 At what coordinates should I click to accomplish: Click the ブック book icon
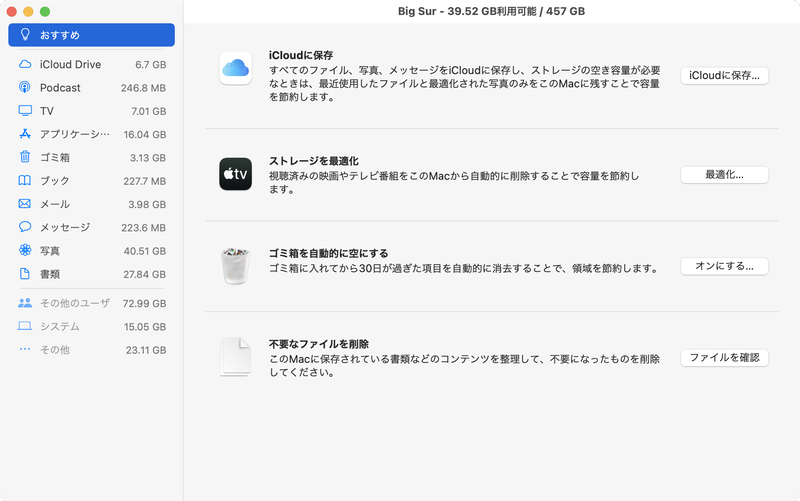click(24, 180)
